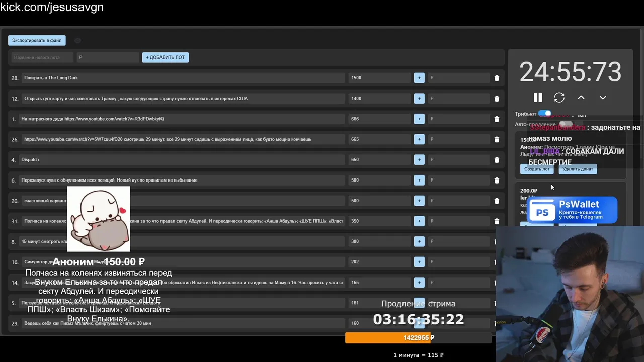Focus the new lot ₽ price field
Screen dimensions: 644x362
click(108, 57)
